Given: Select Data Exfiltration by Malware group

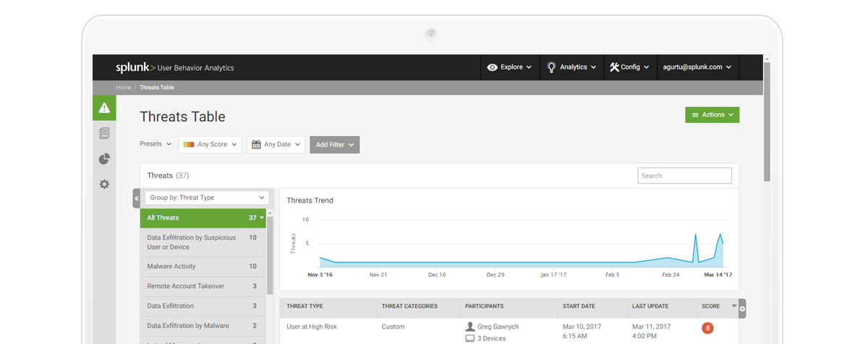Looking at the screenshot, I should [203, 326].
